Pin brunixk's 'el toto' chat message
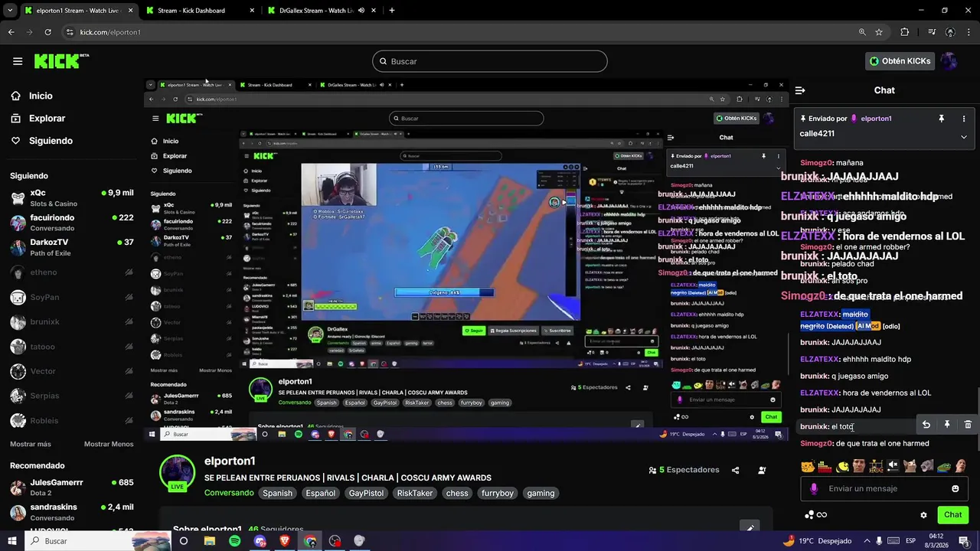 (947, 425)
